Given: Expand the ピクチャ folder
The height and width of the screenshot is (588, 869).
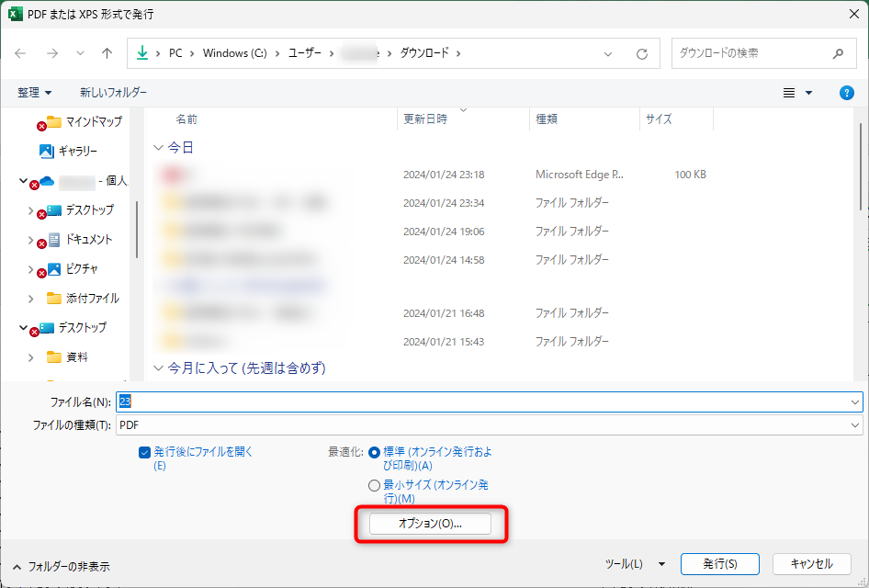Looking at the screenshot, I should tap(30, 269).
